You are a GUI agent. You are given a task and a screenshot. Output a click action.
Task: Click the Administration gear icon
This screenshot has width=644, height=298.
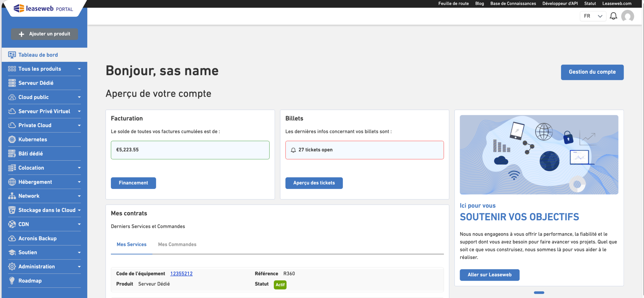pyautogui.click(x=12, y=266)
